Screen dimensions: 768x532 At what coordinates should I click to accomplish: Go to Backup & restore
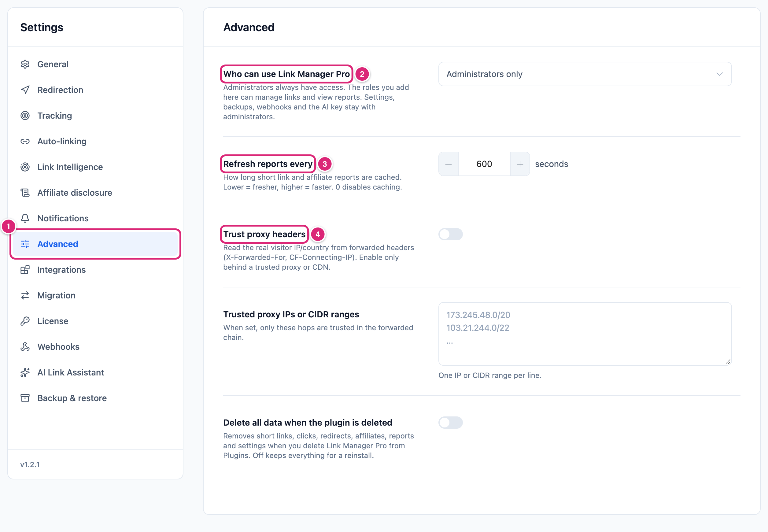(x=95, y=398)
